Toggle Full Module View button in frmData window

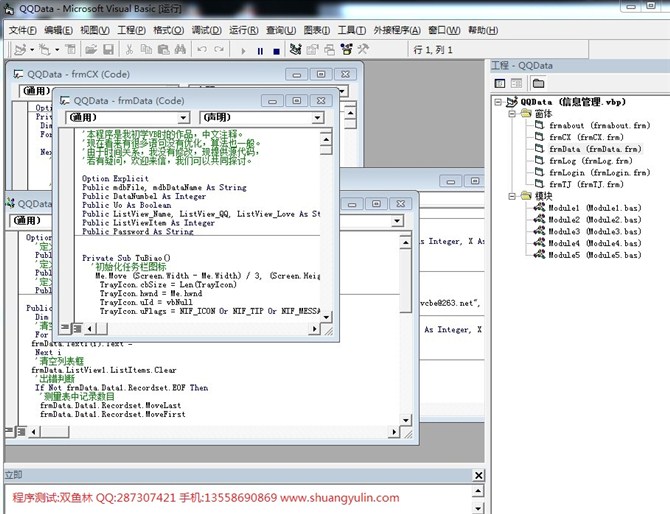(77, 328)
